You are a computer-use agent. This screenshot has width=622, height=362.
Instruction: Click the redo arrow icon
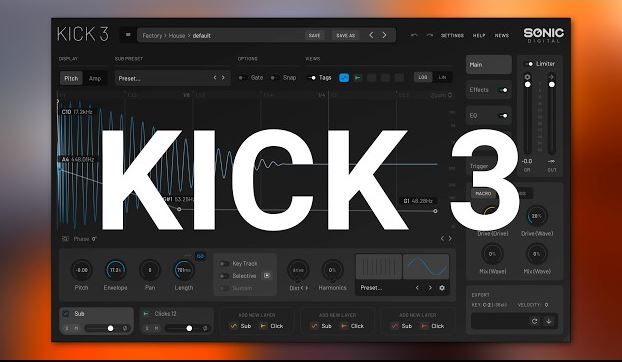click(x=430, y=35)
